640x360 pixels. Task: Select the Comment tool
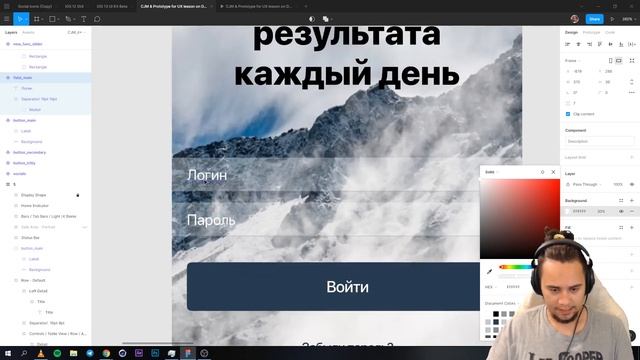(97, 19)
